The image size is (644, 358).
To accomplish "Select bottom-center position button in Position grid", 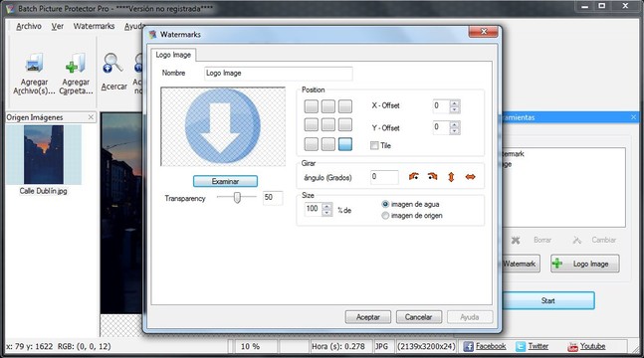I will coord(328,144).
